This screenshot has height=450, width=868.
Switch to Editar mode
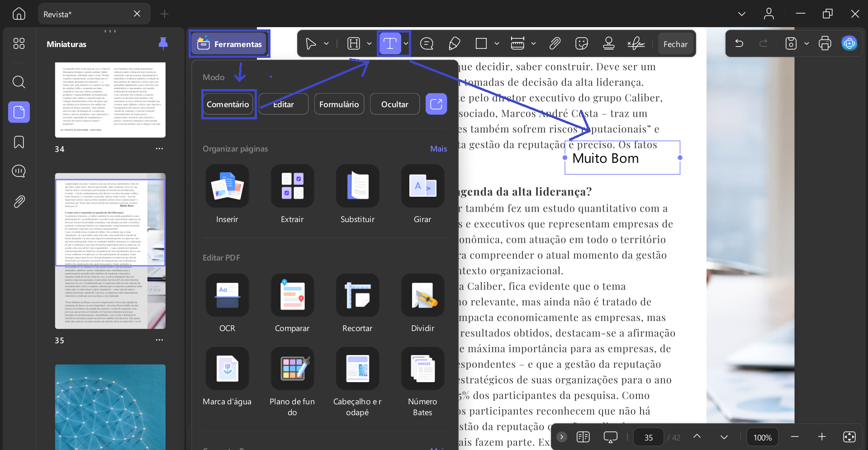click(x=284, y=104)
